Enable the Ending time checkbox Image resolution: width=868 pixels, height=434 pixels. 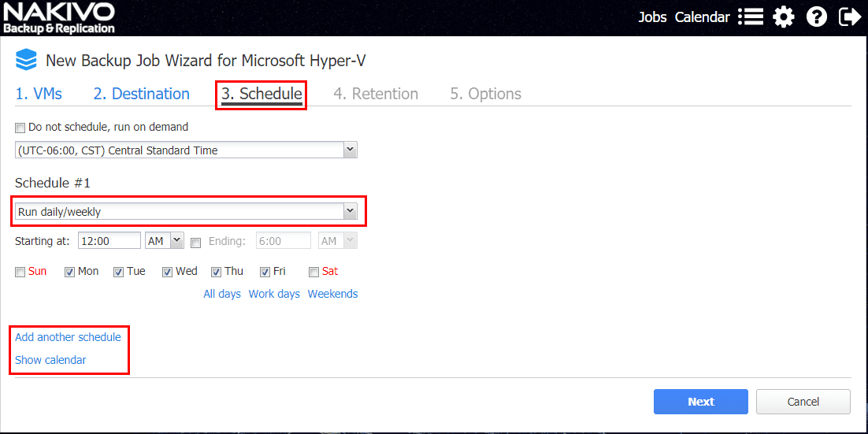pyautogui.click(x=196, y=243)
